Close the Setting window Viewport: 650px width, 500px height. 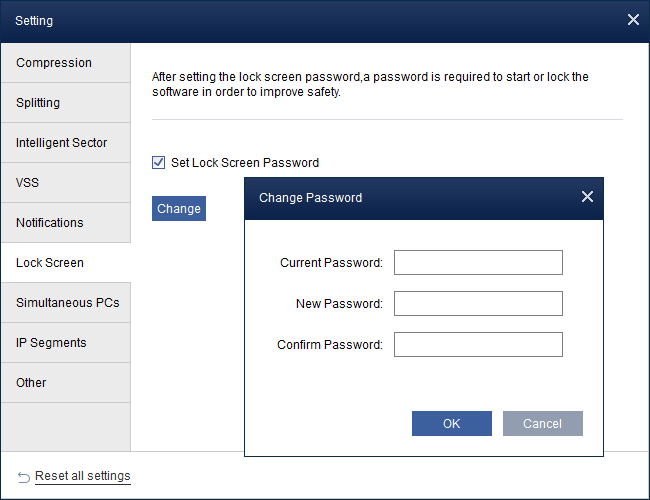pos(632,19)
